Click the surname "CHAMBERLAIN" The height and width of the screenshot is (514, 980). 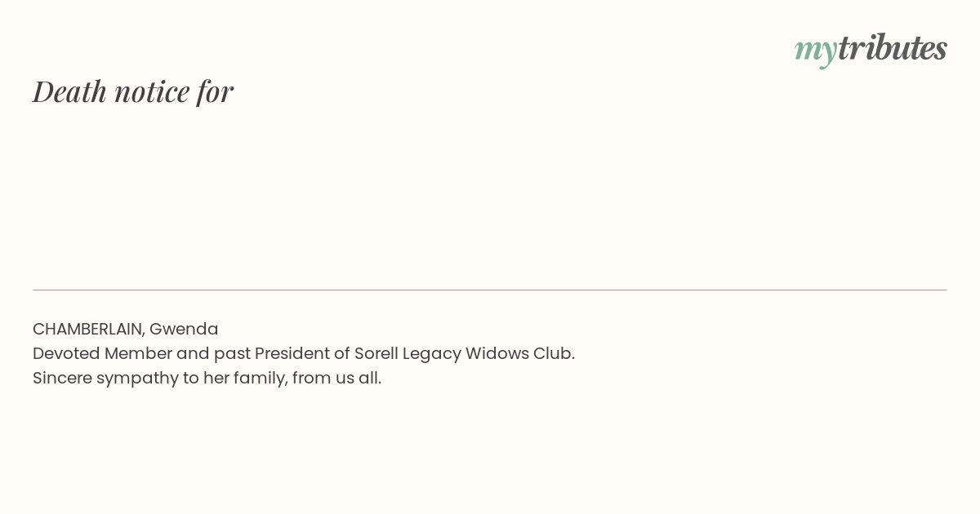(x=89, y=329)
